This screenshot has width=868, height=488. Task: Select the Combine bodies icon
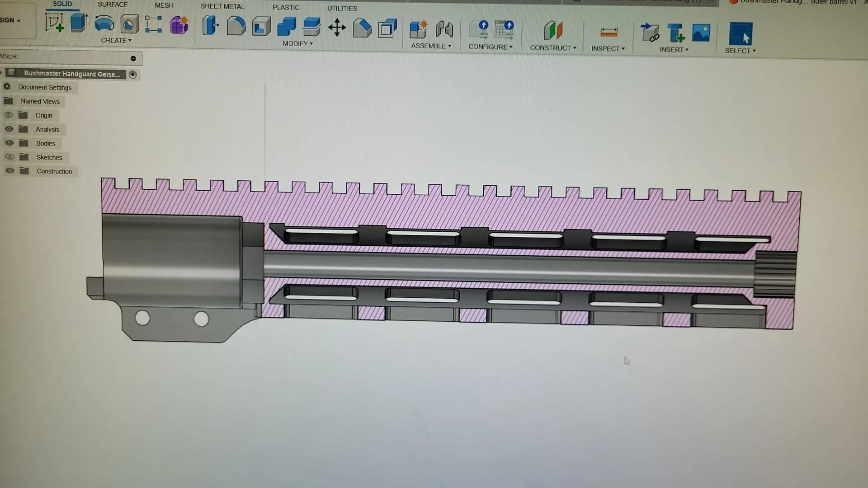tap(287, 27)
